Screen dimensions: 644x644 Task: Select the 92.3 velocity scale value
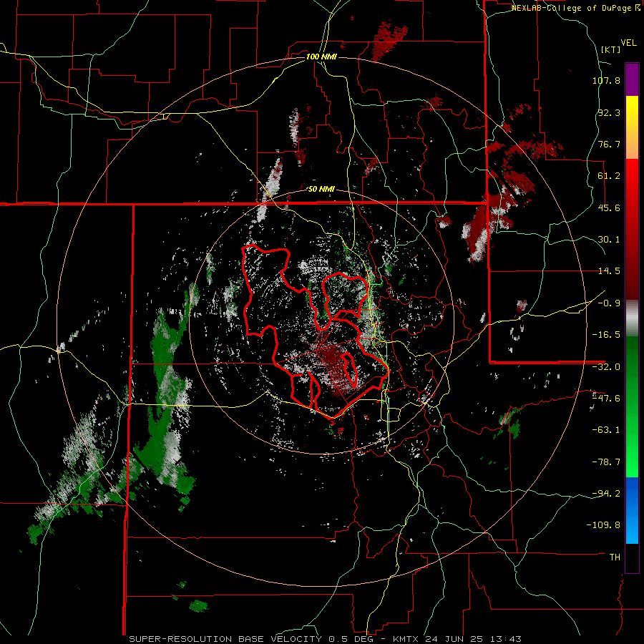pyautogui.click(x=609, y=112)
